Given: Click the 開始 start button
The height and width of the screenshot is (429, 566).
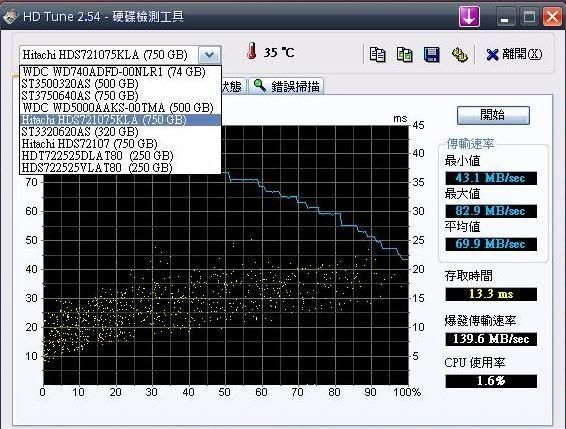Looking at the screenshot, I should [x=493, y=115].
